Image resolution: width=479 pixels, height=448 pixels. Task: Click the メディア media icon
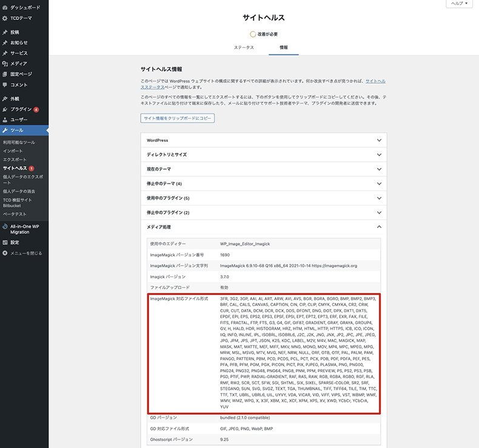click(x=5, y=64)
